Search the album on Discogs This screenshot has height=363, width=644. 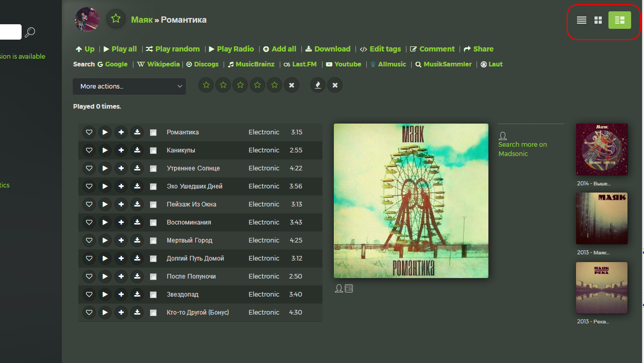[x=202, y=64]
